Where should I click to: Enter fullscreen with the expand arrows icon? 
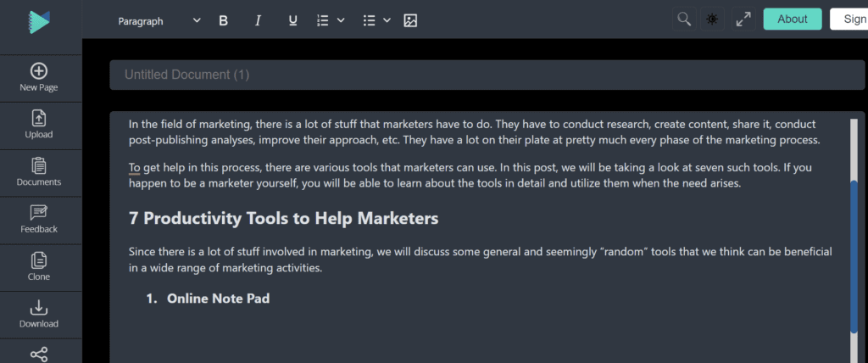743,19
